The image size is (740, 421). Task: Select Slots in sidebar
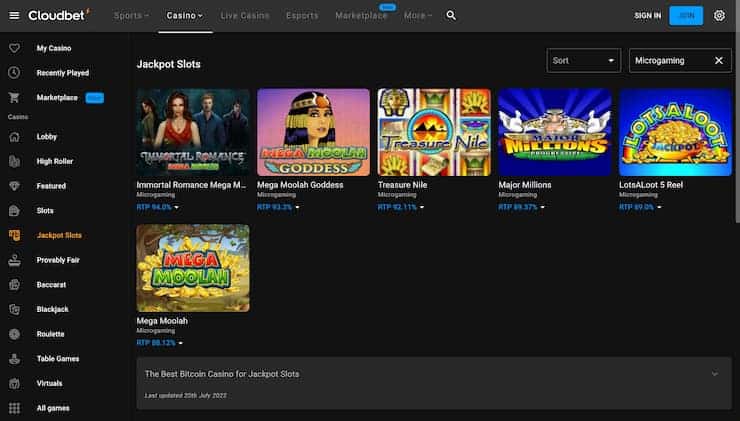pyautogui.click(x=45, y=210)
